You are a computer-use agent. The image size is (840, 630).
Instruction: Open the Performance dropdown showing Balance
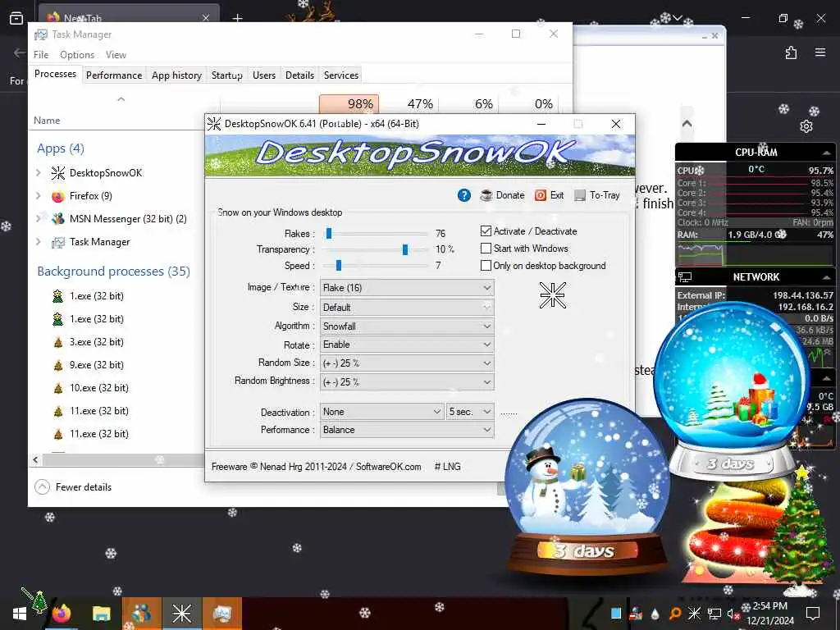[x=407, y=430]
